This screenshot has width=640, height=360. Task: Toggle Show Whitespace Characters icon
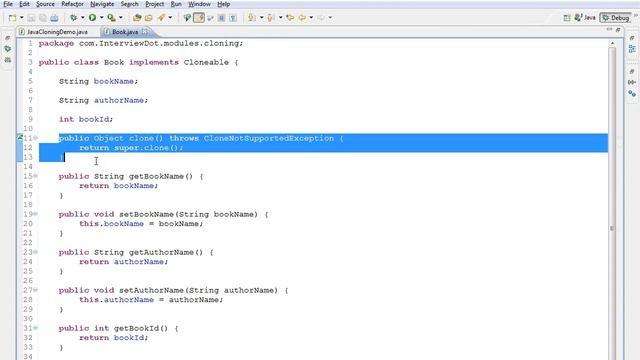point(233,18)
